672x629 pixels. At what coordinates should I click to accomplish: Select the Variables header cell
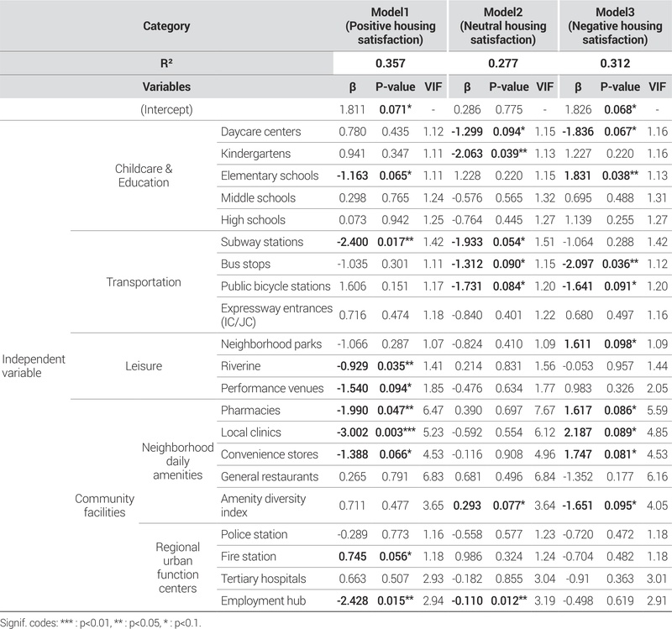(x=166, y=86)
